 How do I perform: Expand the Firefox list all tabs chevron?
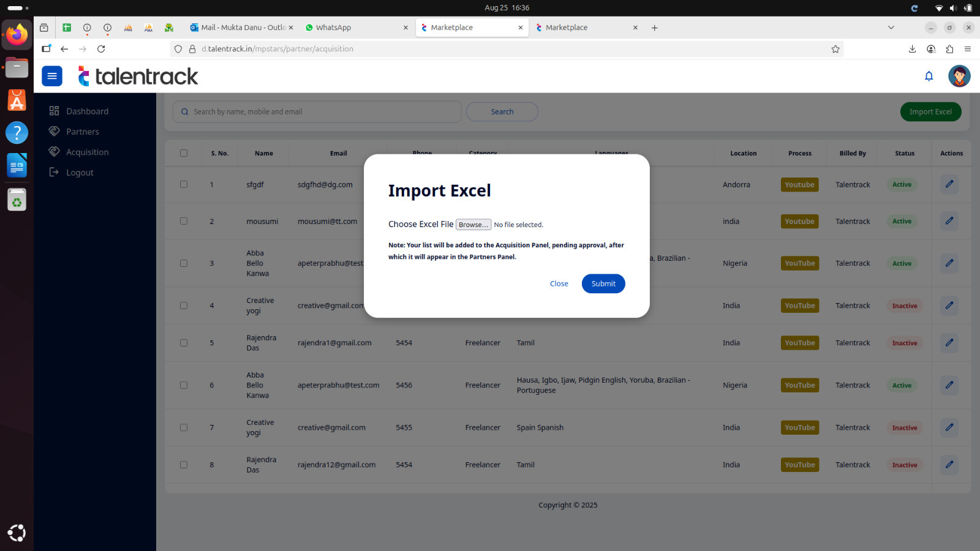click(891, 28)
